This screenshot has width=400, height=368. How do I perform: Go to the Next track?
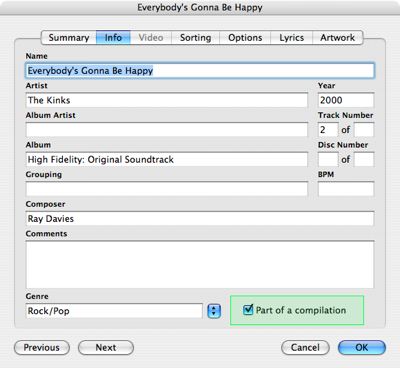pyautogui.click(x=106, y=348)
